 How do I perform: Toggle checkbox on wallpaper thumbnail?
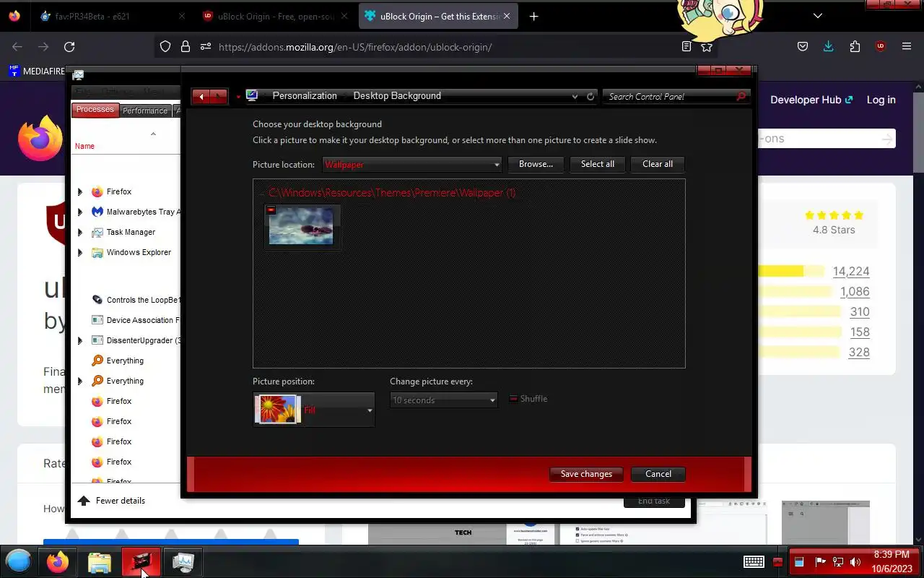[x=271, y=210]
